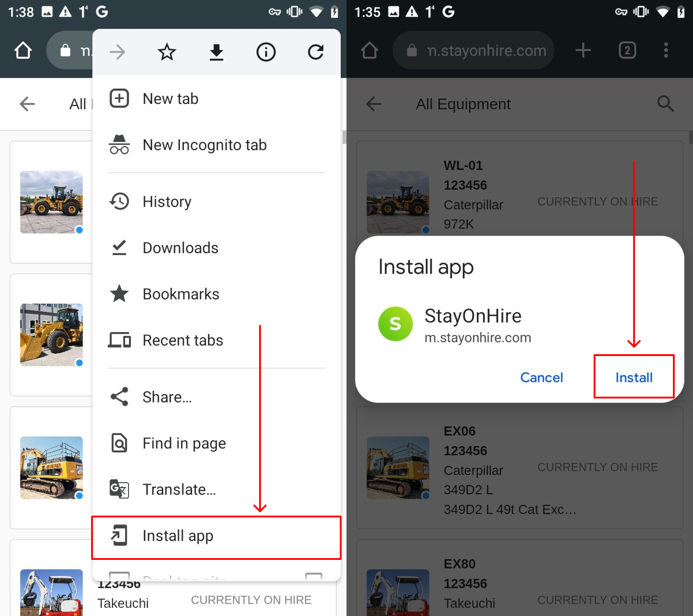Viewport: 693px width, 616px height.
Task: Open the second yellow loader thumbnail on left
Action: click(x=51, y=335)
